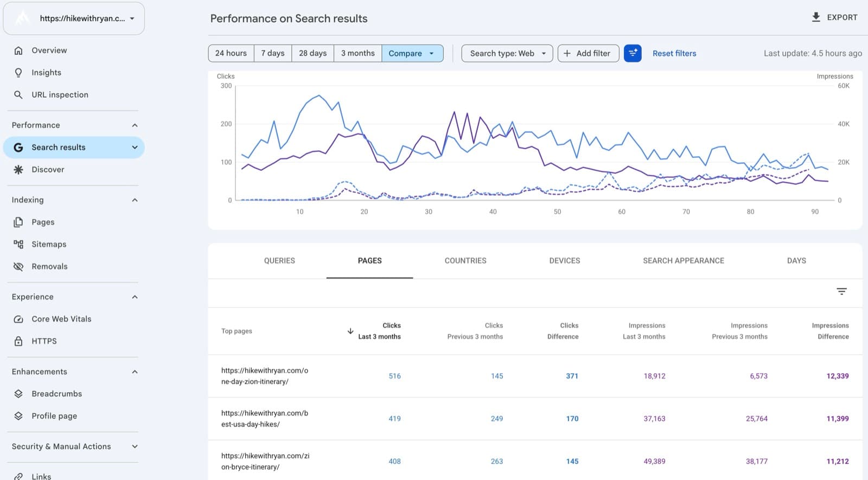Click the 516 clicks value
The height and width of the screenshot is (480, 868).
pyautogui.click(x=395, y=376)
